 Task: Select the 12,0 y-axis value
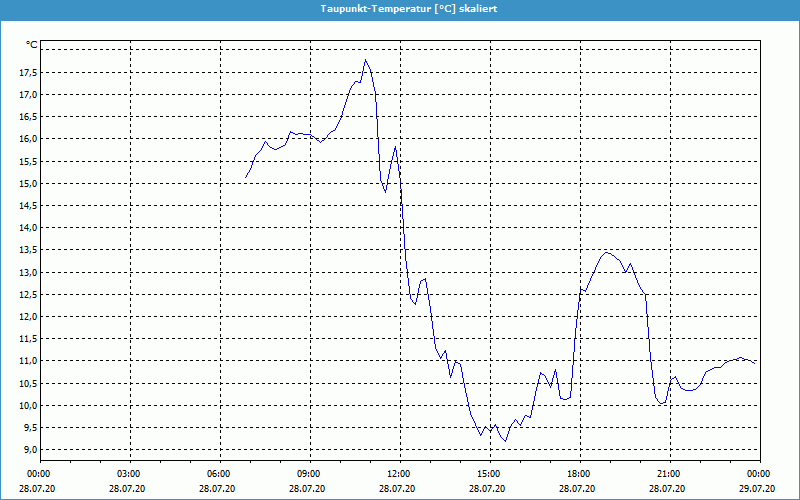[x=28, y=316]
